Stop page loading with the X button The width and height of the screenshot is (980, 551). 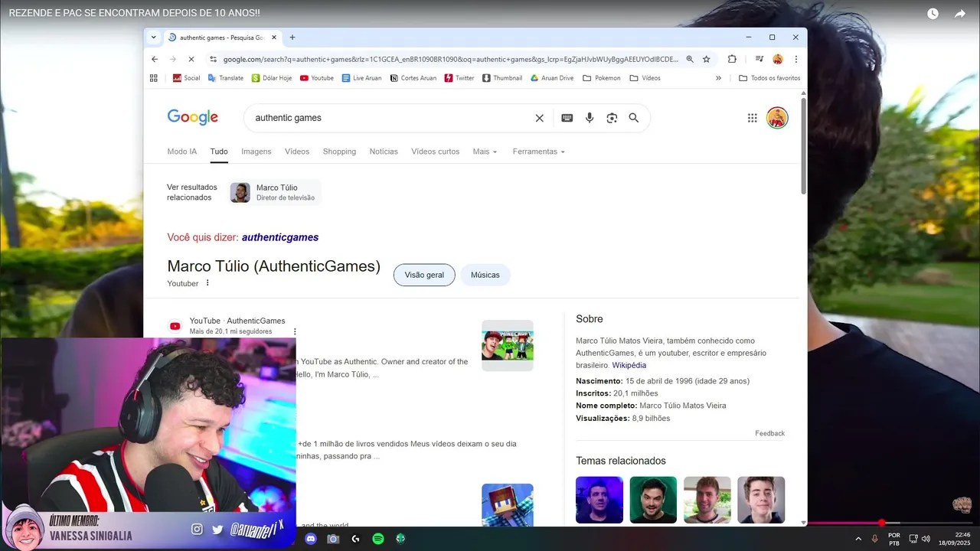click(191, 59)
